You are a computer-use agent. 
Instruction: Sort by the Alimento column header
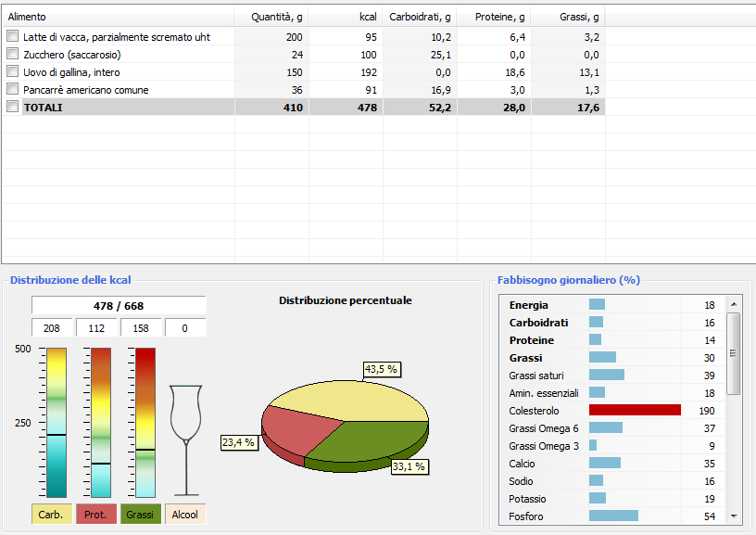tap(118, 17)
